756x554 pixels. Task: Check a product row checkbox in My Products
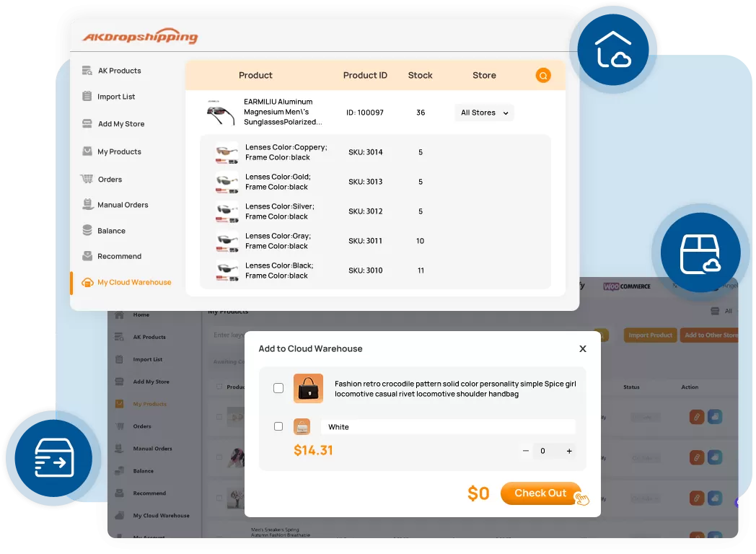pos(219,416)
